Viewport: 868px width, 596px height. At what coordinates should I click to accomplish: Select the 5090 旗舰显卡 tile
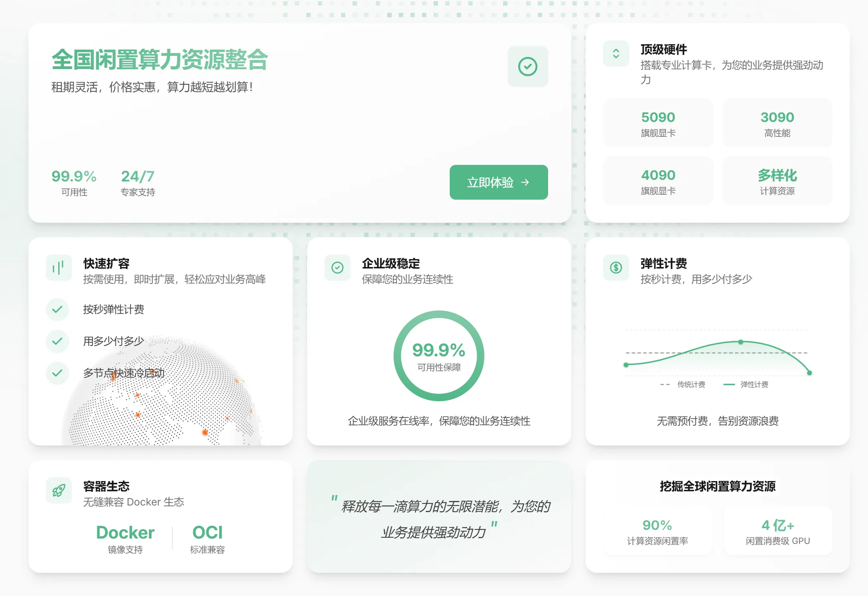[658, 123]
